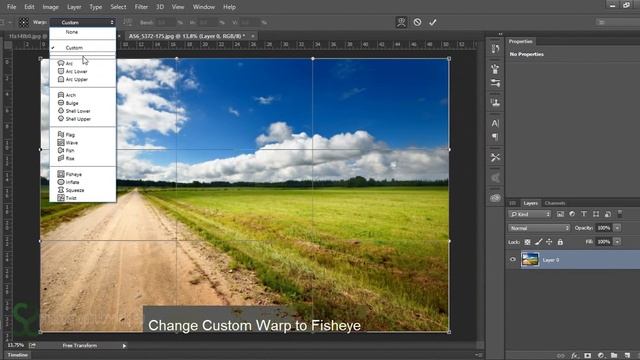Open the Brush settings sliders icon
This screenshot has height=360, width=640.
[x=495, y=83]
